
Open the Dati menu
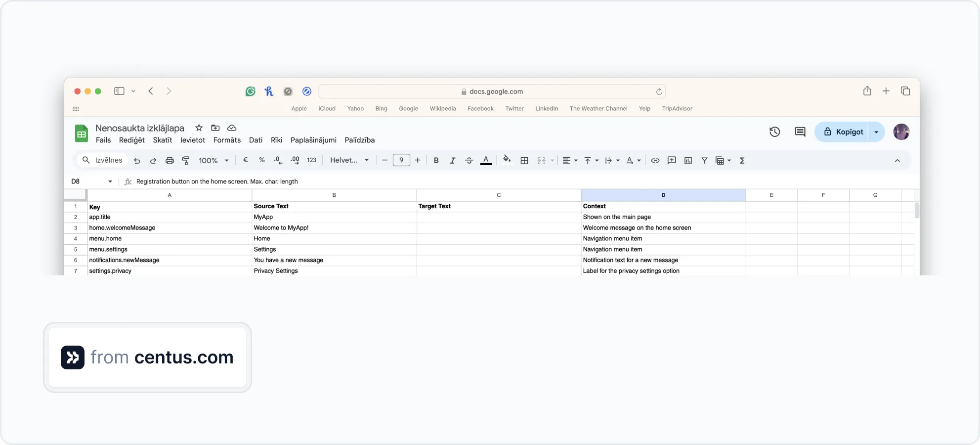(x=256, y=140)
